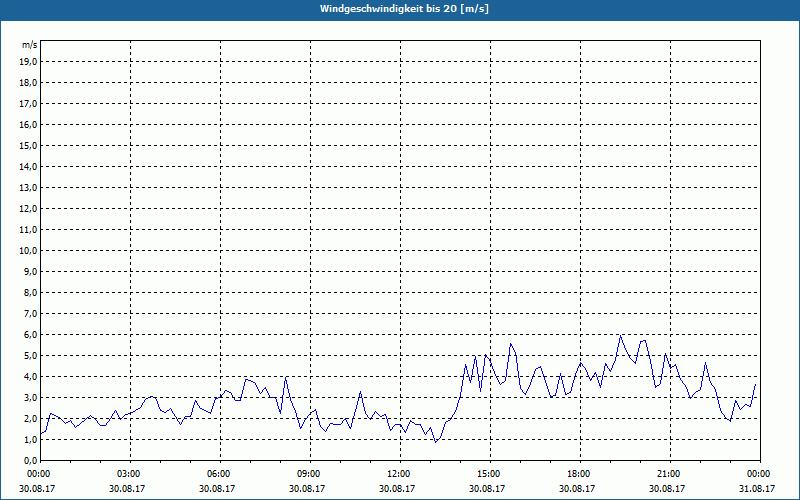Viewport: 800px width, 500px height.
Task: Select the 06:00 time label
Action: tap(218, 474)
